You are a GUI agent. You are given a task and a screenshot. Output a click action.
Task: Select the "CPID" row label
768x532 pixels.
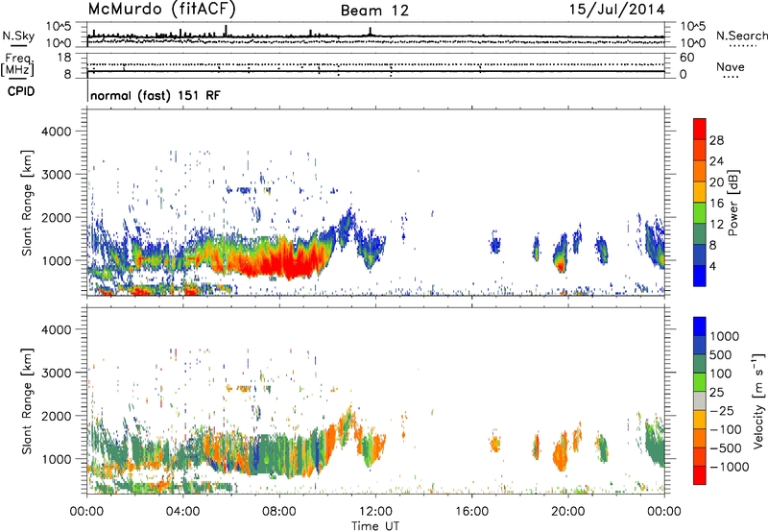pyautogui.click(x=21, y=91)
